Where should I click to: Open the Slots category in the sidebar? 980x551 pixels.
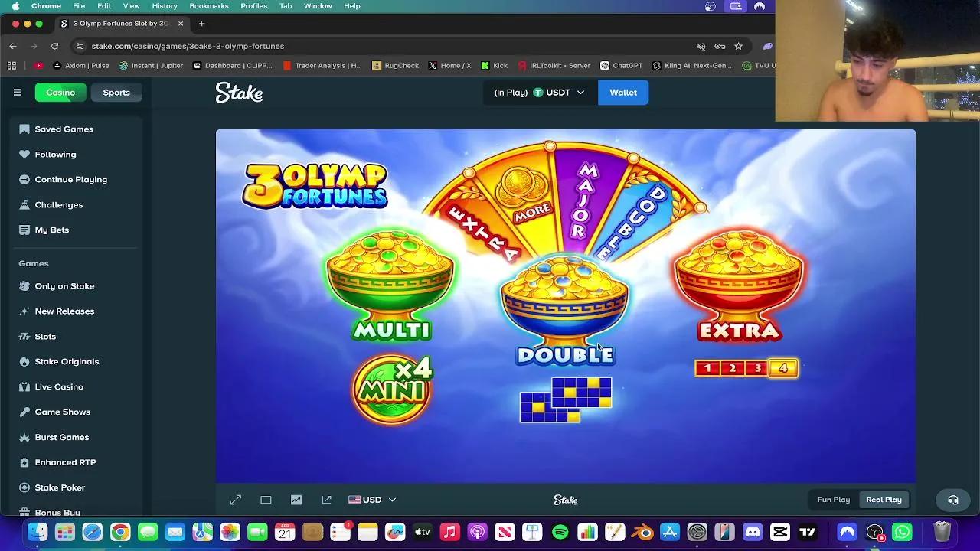point(44,336)
